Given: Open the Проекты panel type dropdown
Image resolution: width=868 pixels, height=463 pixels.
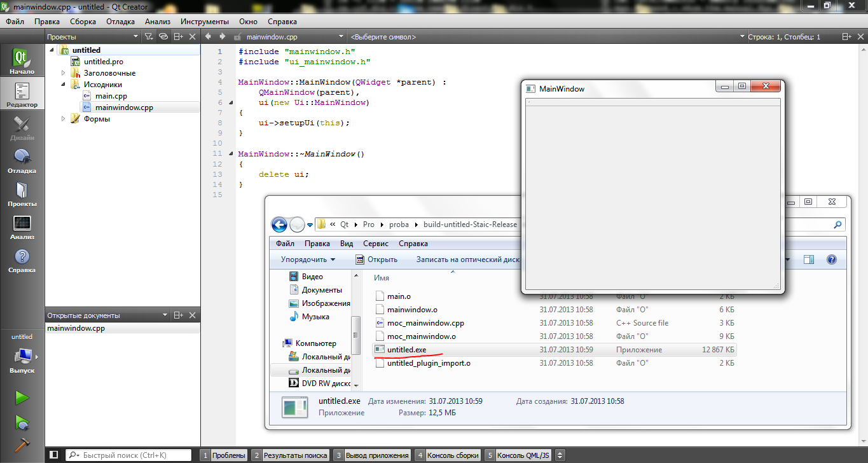Looking at the screenshot, I should [x=135, y=37].
